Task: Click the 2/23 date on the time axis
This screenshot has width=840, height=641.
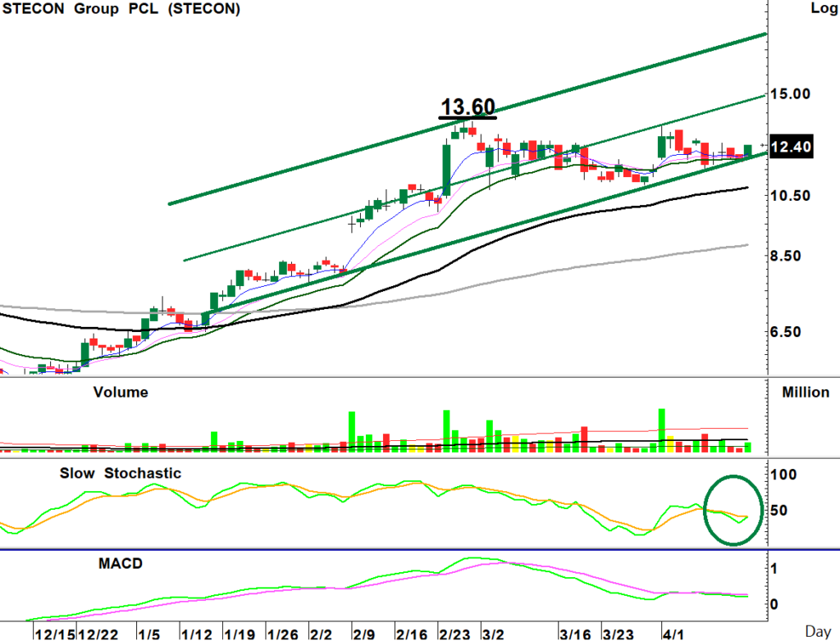Action: (x=454, y=634)
